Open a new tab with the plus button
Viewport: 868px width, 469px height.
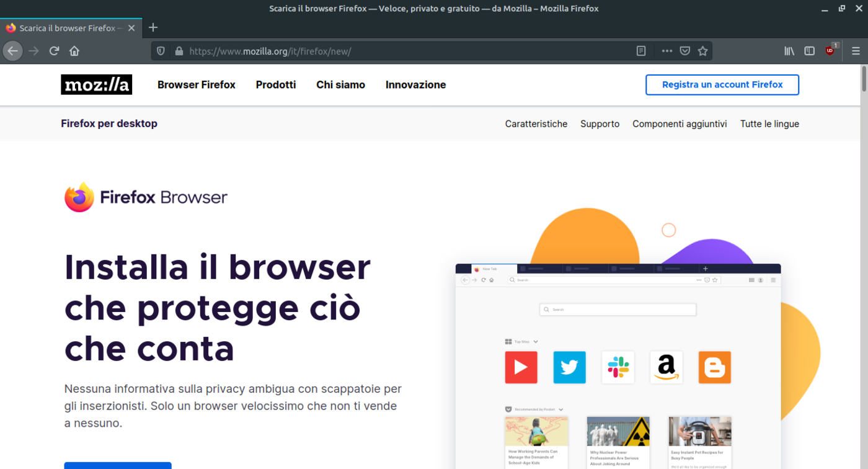(x=153, y=27)
